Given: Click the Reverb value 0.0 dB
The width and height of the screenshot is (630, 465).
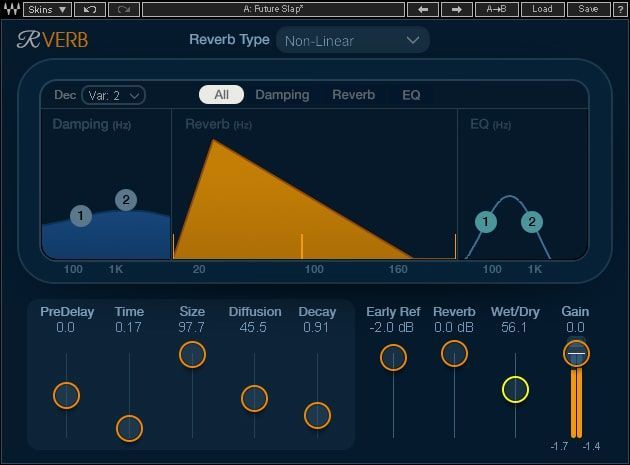Looking at the screenshot, I should click(x=454, y=328).
